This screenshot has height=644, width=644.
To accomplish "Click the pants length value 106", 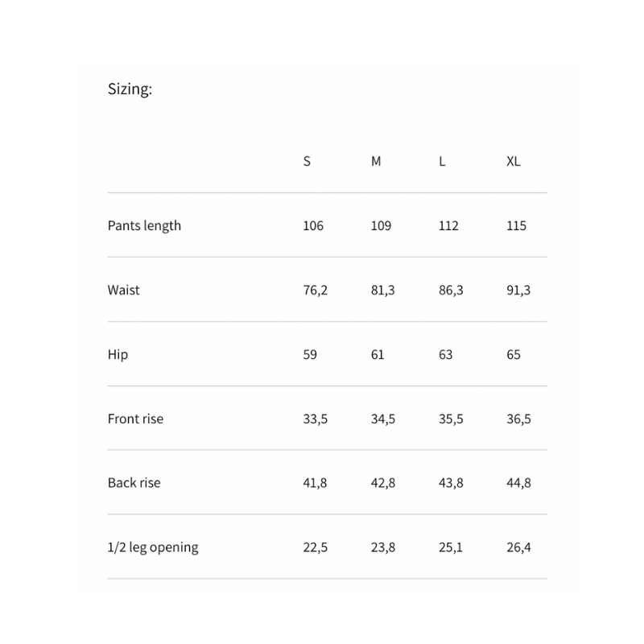I will [x=313, y=225].
